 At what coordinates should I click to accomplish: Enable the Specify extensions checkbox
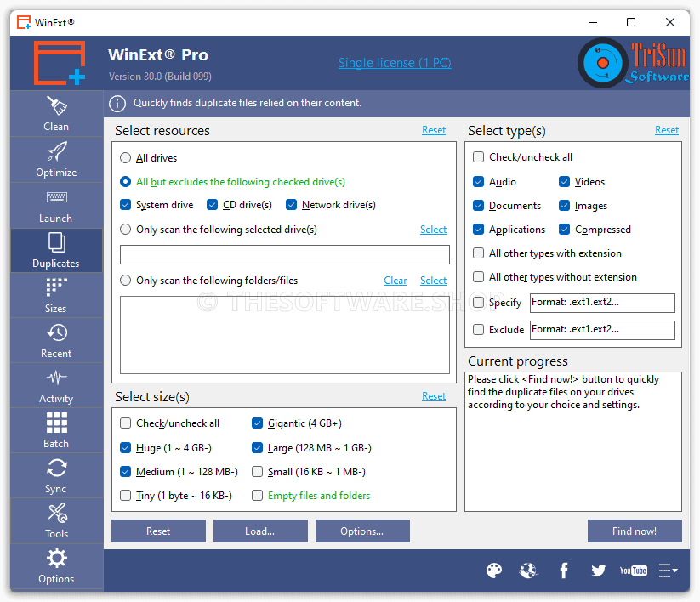[478, 303]
